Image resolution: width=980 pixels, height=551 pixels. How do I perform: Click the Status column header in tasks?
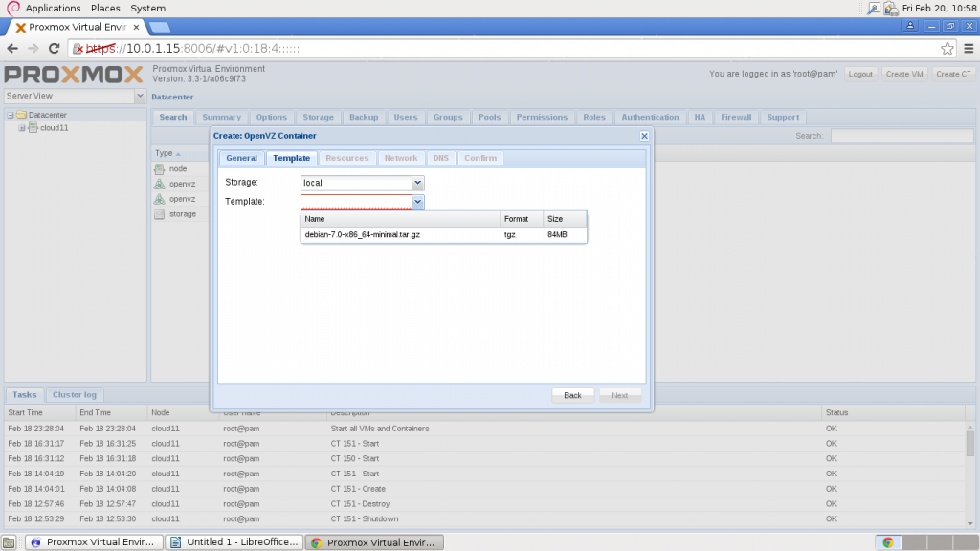click(894, 413)
